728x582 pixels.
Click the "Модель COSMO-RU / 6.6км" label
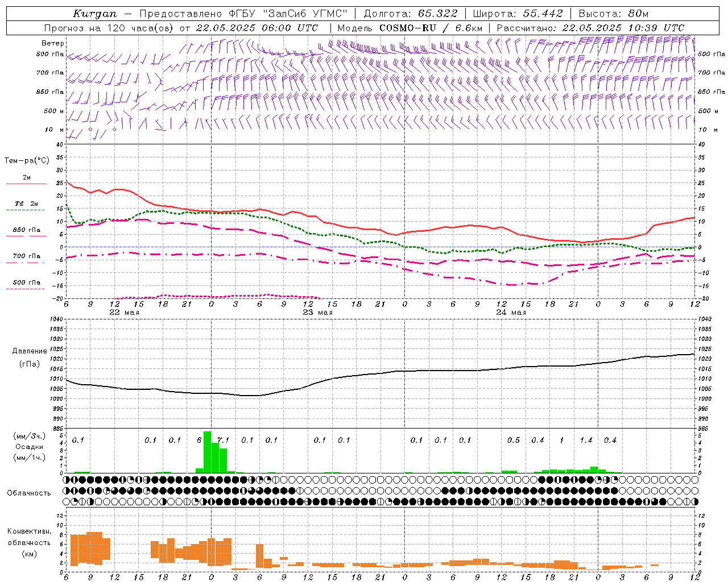point(410,28)
